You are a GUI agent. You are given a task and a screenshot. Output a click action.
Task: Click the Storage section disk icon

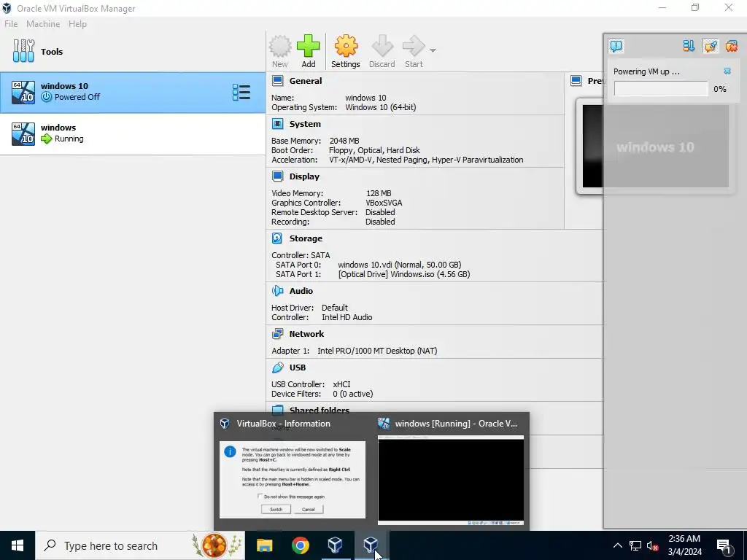(277, 238)
